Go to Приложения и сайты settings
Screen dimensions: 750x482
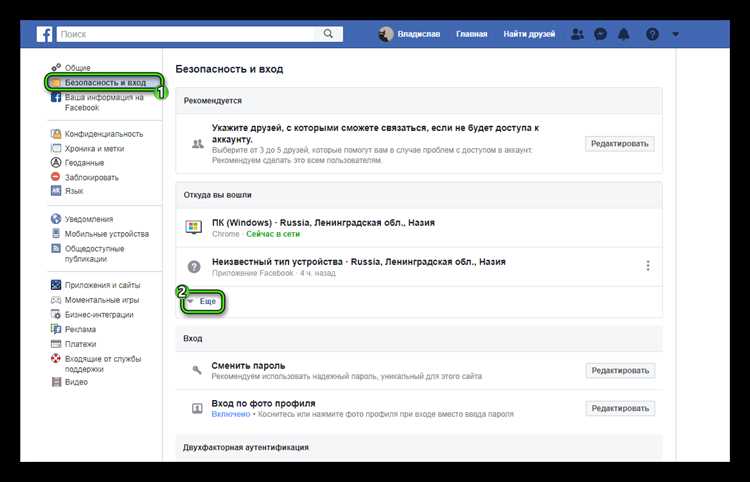point(102,285)
